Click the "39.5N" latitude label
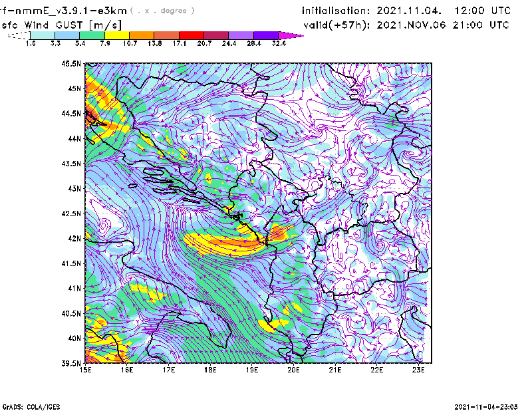 click(71, 363)
